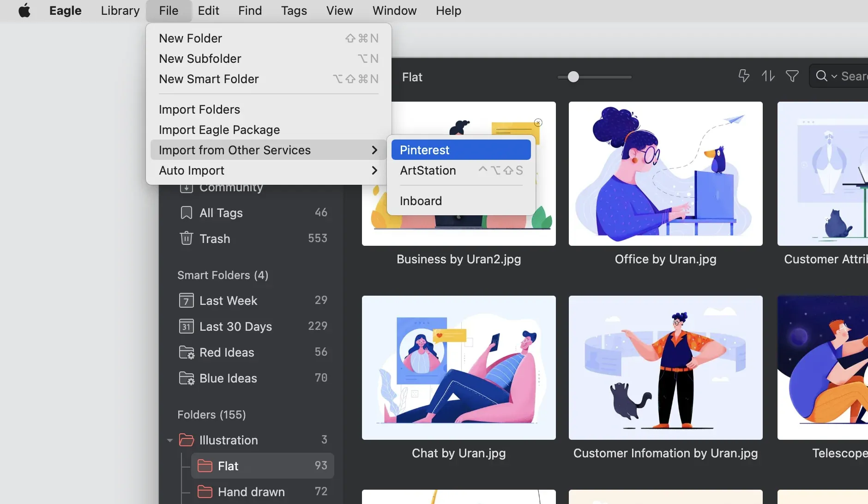868x504 pixels.
Task: Select Office by Uran.jpg thumbnail
Action: (665, 174)
